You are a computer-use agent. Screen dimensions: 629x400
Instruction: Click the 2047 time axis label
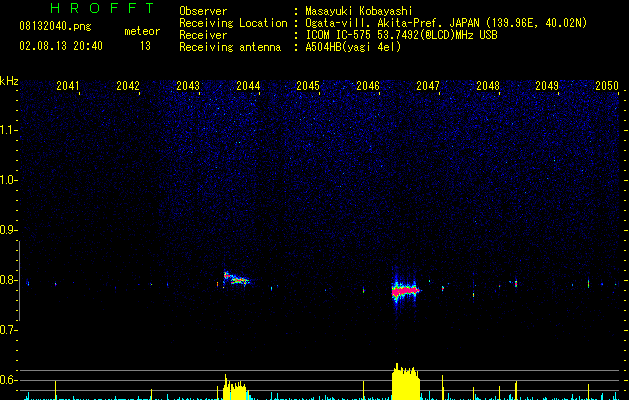coord(428,86)
